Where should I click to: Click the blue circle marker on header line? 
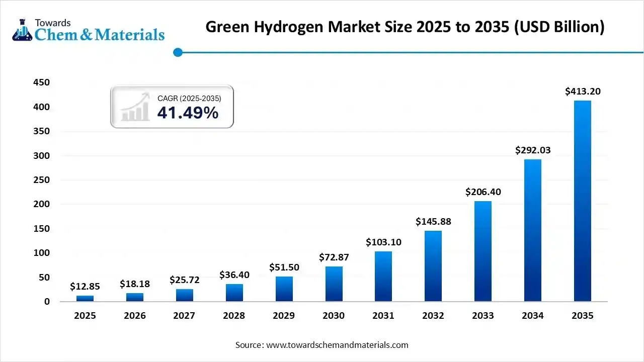coord(178,52)
